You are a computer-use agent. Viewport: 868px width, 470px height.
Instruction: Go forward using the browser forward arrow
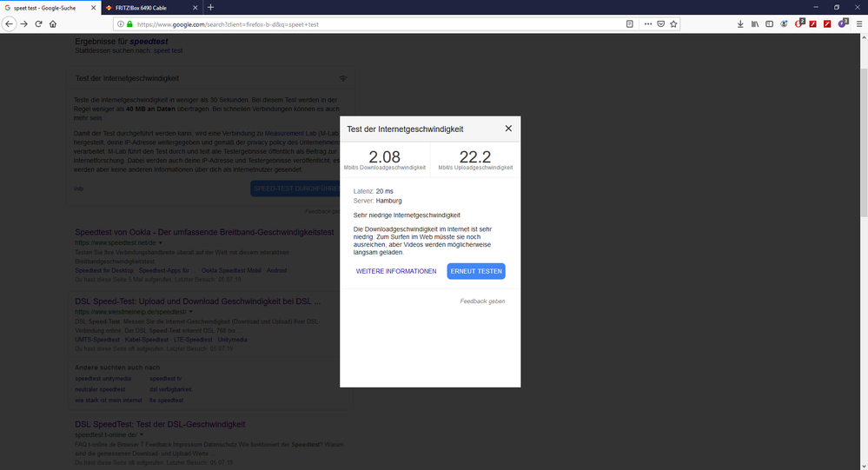coord(23,23)
